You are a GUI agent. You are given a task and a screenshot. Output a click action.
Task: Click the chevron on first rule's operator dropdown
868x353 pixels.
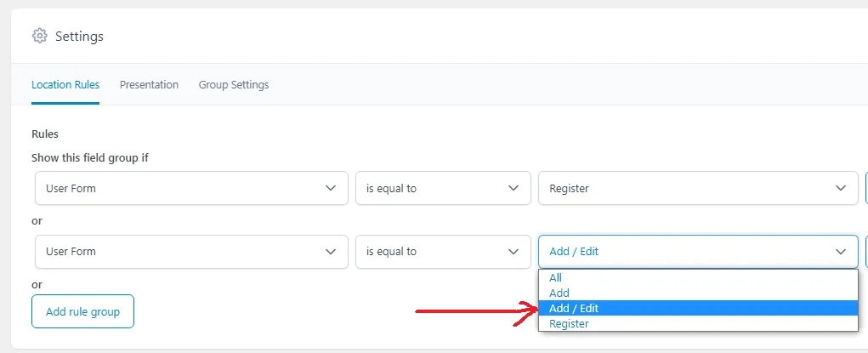pyautogui.click(x=513, y=189)
